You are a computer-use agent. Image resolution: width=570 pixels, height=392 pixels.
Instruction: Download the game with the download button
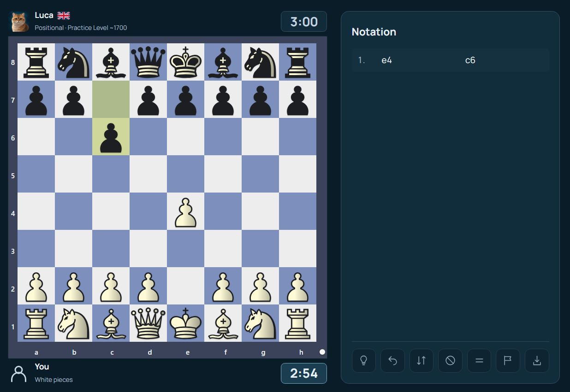(537, 361)
